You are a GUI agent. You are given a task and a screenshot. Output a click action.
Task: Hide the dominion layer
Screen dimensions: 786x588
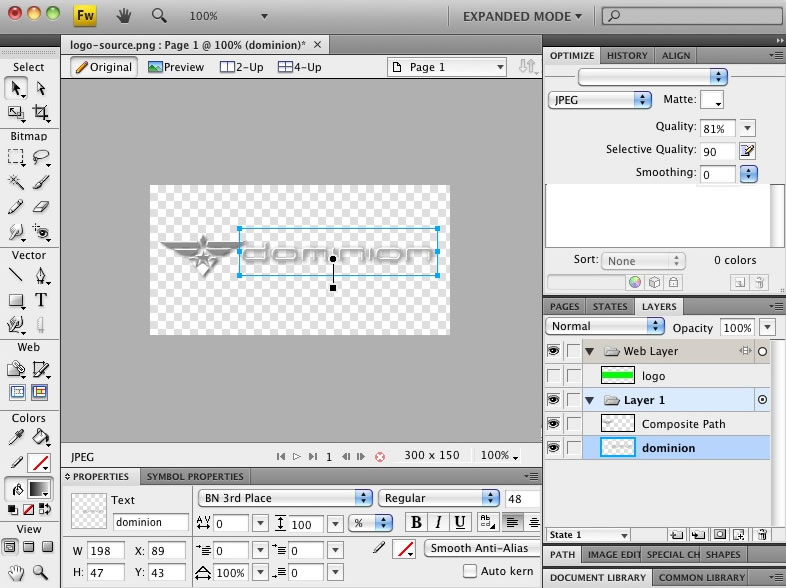(x=553, y=448)
